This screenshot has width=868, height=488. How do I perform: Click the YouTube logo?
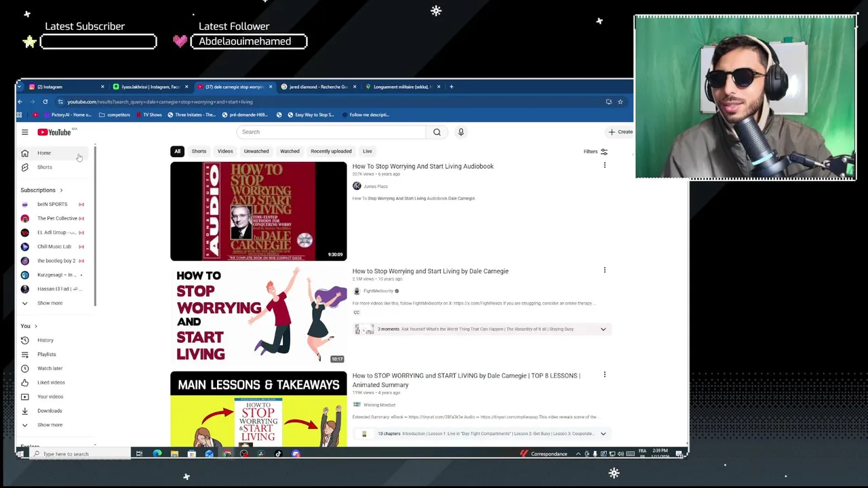pyautogui.click(x=54, y=132)
